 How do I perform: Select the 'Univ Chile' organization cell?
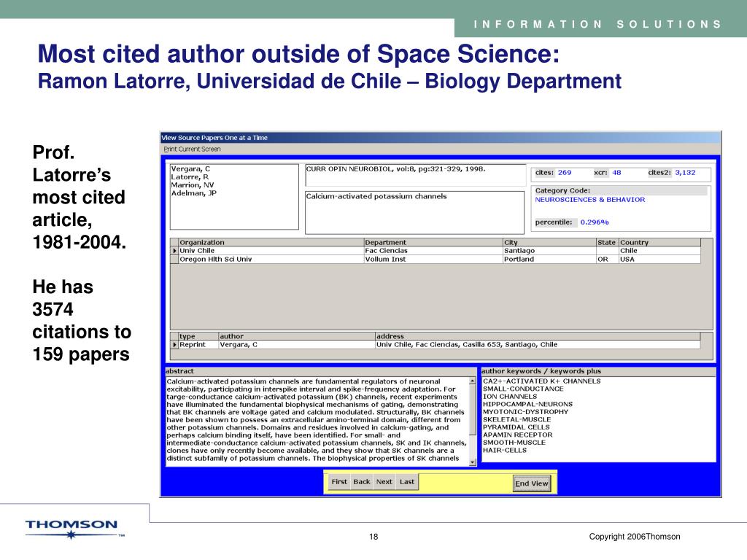pos(271,251)
